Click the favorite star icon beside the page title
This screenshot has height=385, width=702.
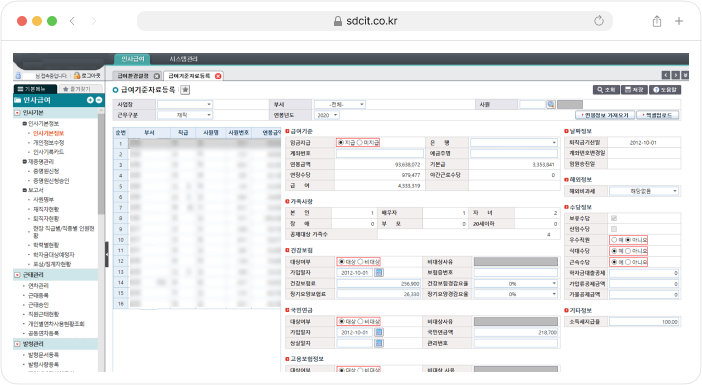[x=185, y=90]
